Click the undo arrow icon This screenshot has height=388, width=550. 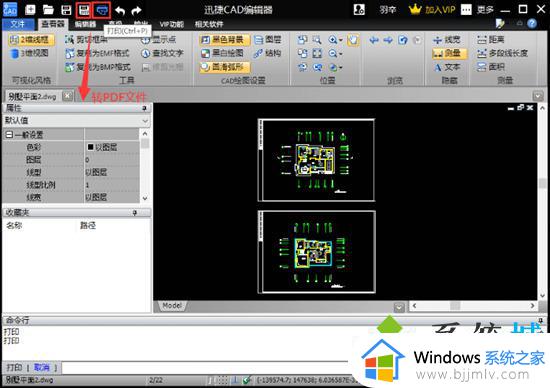pos(120,10)
